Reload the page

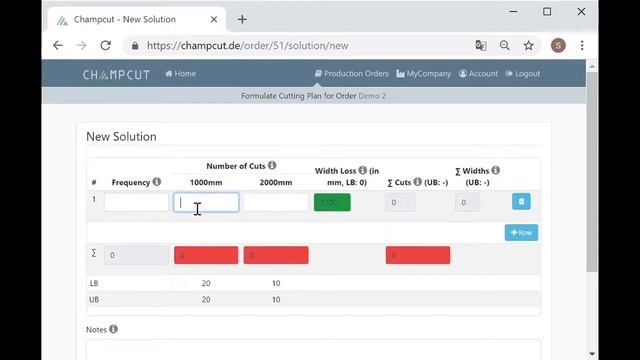[106, 45]
